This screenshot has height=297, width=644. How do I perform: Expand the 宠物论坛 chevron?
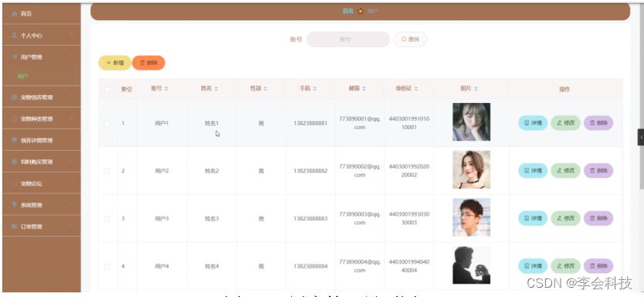coord(71,183)
